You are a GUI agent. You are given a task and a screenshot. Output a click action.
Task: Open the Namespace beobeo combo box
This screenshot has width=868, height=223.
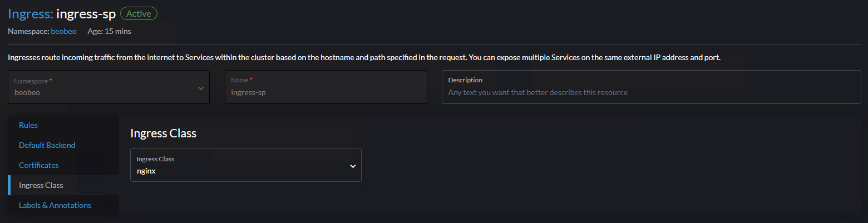pos(108,87)
